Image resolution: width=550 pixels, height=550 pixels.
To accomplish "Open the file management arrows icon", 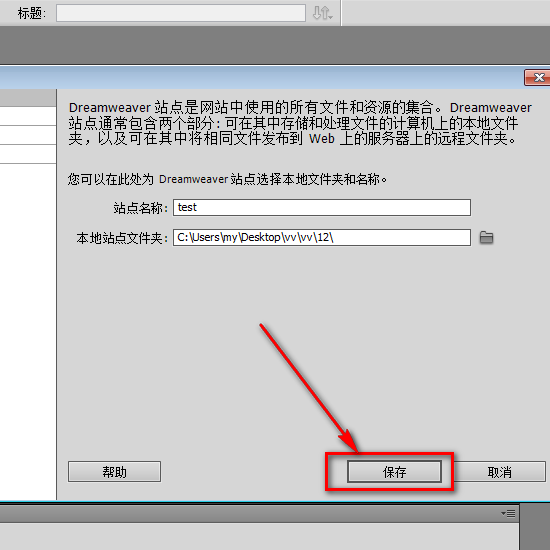I will point(322,13).
